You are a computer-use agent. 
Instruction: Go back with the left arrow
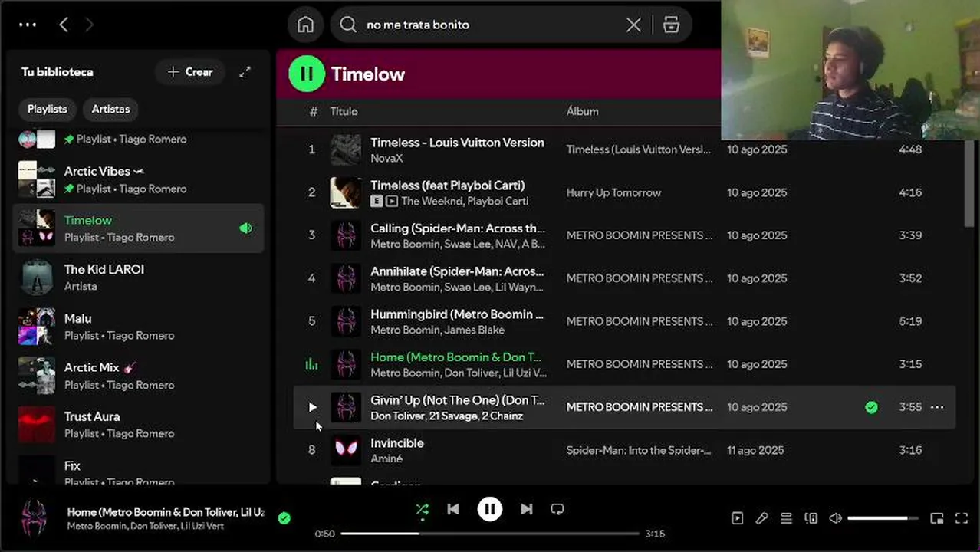[64, 25]
